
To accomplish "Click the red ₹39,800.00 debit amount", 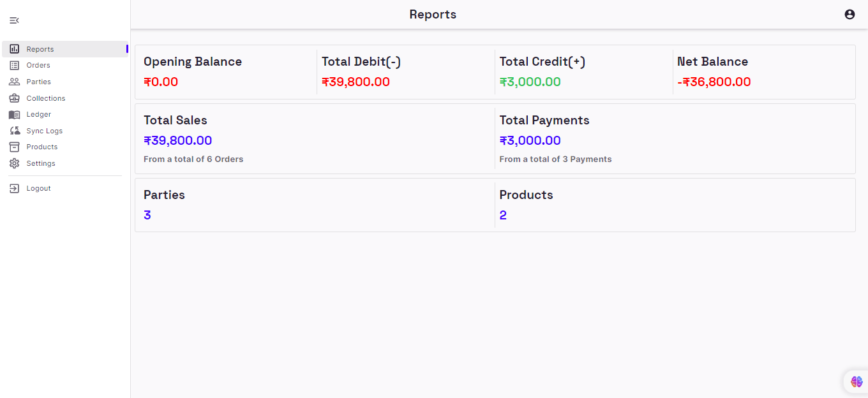I will click(x=355, y=82).
